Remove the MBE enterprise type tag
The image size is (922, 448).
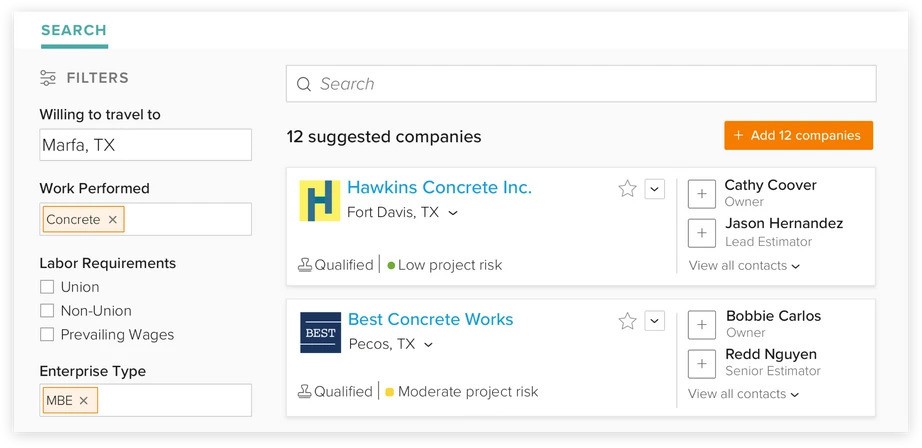point(84,401)
